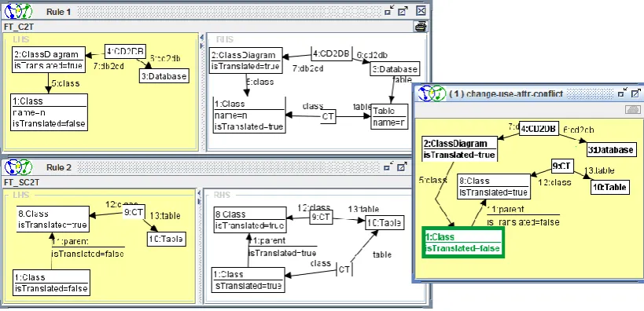Select the 4:CD2DB node in Rule 1 LHS

(126, 51)
